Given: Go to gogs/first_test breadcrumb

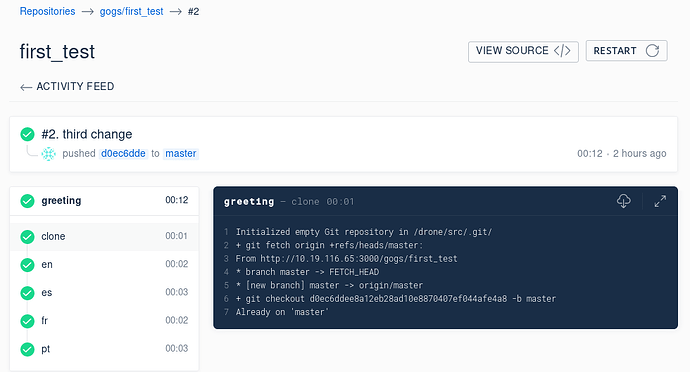Looking at the screenshot, I should point(132,11).
